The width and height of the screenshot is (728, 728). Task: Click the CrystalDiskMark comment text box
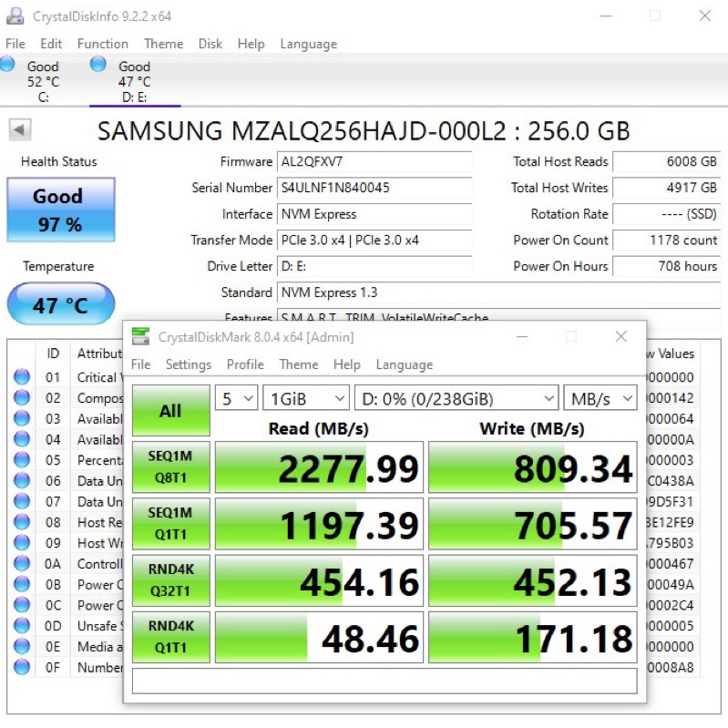tap(385, 681)
